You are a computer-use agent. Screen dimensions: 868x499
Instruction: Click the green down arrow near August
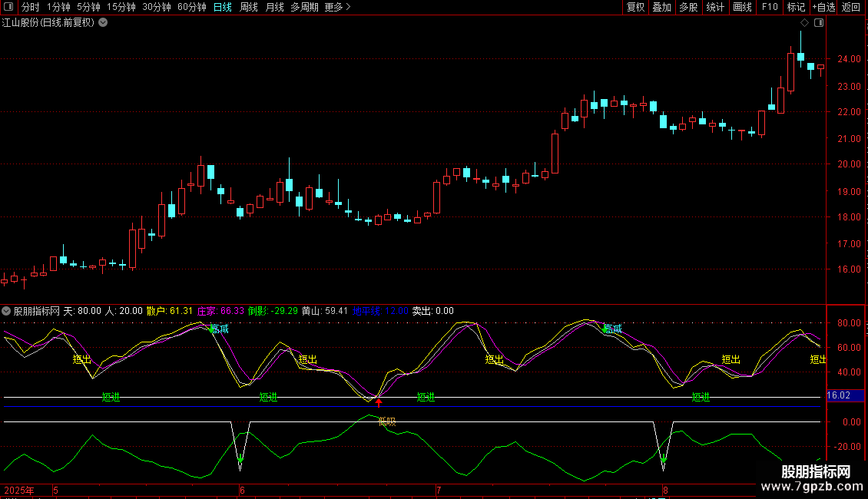[x=663, y=460]
